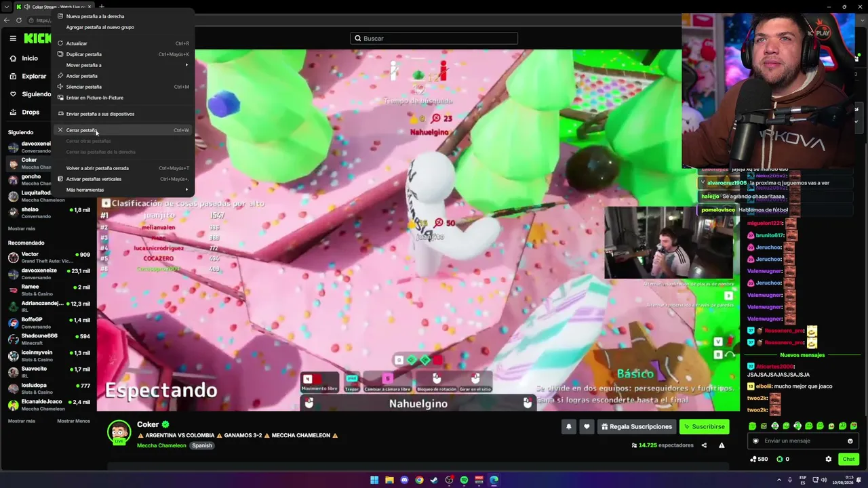The image size is (868, 488).
Task: Open the Meccha Chameleon category link
Action: pos(161,446)
